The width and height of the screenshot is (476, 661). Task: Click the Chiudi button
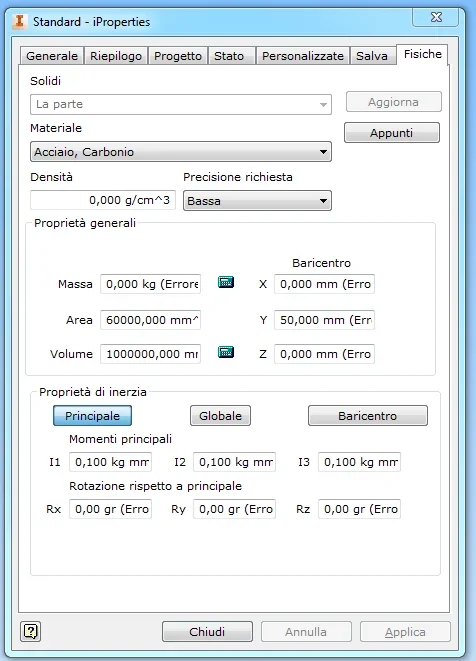(207, 631)
